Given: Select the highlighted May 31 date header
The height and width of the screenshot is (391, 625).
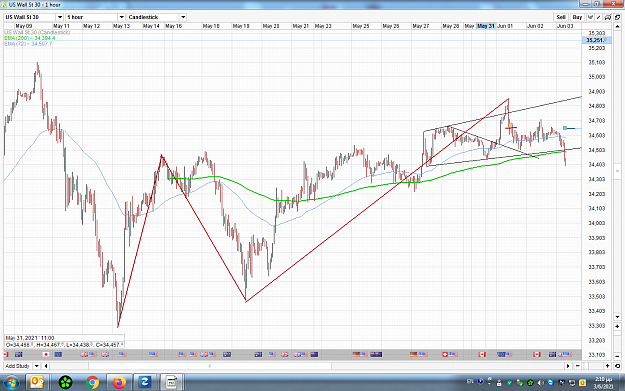Looking at the screenshot, I should pos(486,26).
